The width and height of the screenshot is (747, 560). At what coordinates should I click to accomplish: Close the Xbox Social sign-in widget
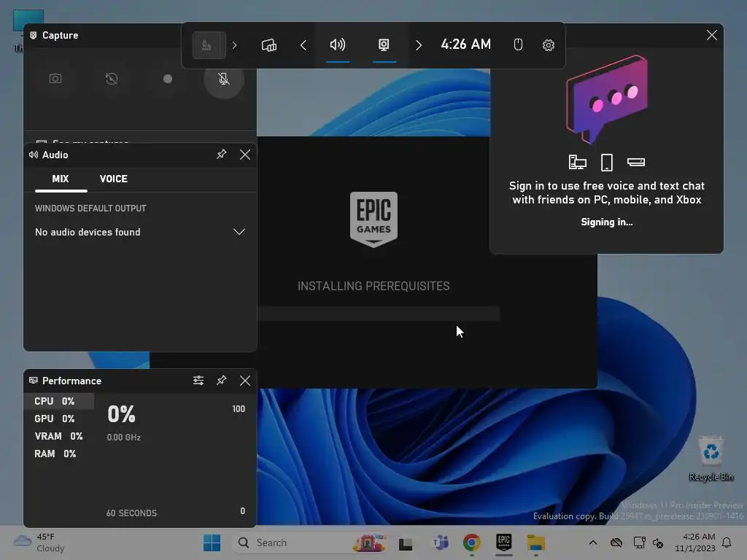[x=712, y=35]
